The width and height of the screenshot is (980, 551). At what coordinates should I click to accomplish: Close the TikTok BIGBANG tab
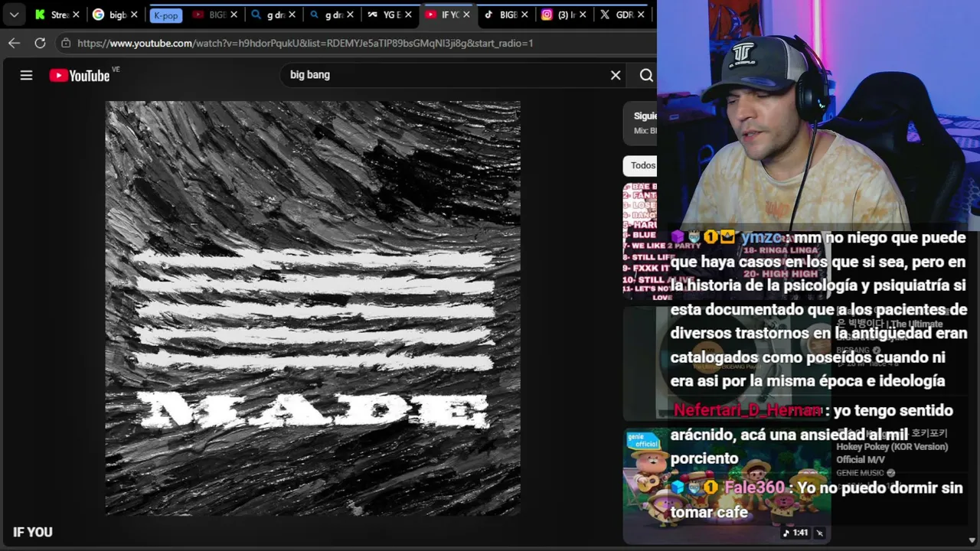pos(524,15)
